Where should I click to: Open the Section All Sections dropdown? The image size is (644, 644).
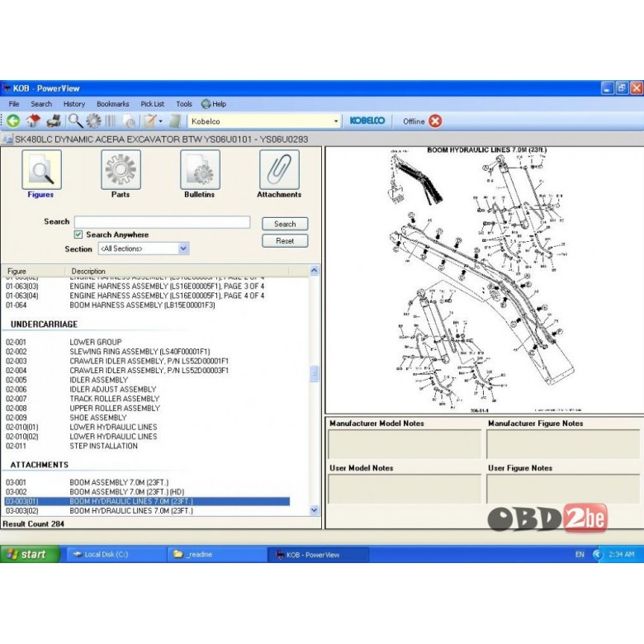(x=144, y=249)
